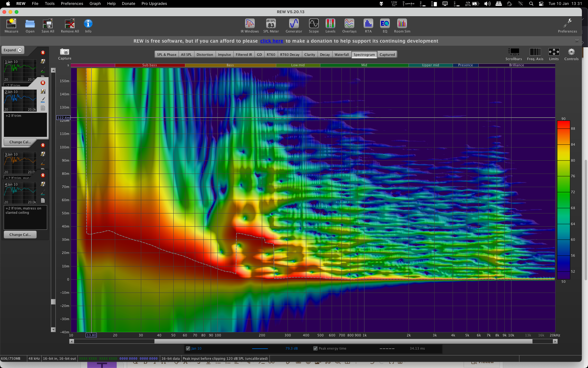Image resolution: width=588 pixels, height=368 pixels.
Task: Click the menu bar volume icon
Action: pos(487,4)
